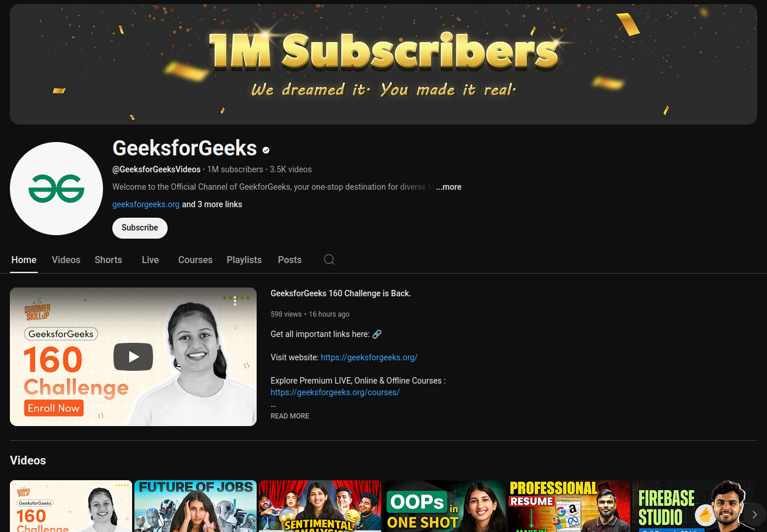
Task: Click the @GeeksforGeeksVideos handle text
Action: [156, 169]
